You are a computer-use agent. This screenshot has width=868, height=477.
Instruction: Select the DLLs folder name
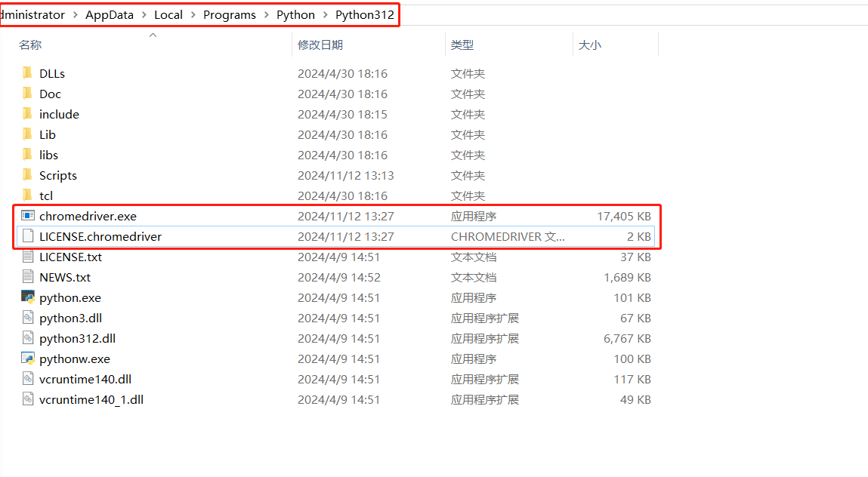tap(52, 74)
